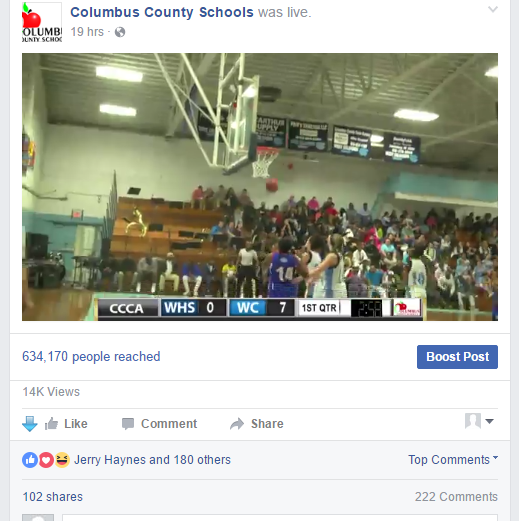Image resolution: width=519 pixels, height=521 pixels.
Task: Play the live basketball video
Action: click(x=260, y=187)
